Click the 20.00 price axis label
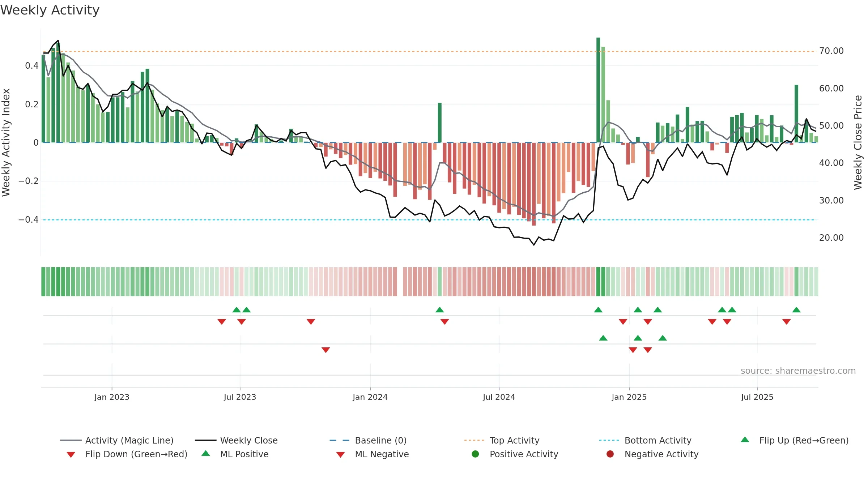The height and width of the screenshot is (488, 868). 831,238
